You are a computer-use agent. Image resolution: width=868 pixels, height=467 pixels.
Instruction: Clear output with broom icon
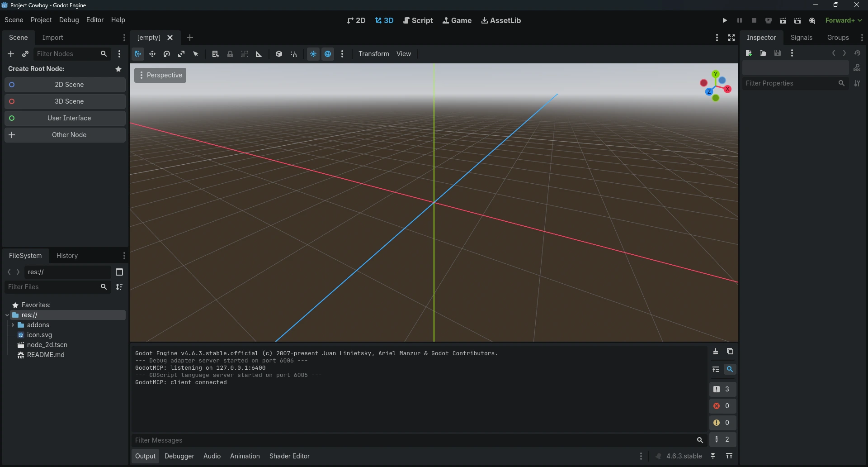(716, 352)
